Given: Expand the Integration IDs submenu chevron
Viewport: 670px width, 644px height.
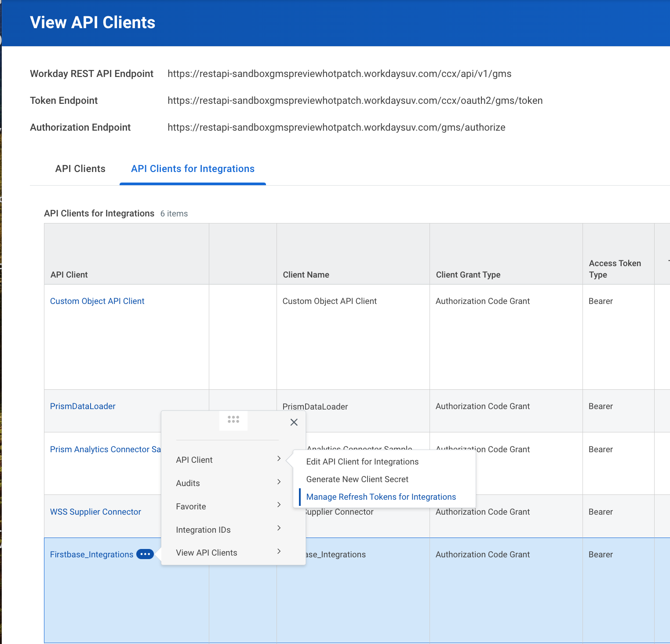Looking at the screenshot, I should (x=279, y=528).
